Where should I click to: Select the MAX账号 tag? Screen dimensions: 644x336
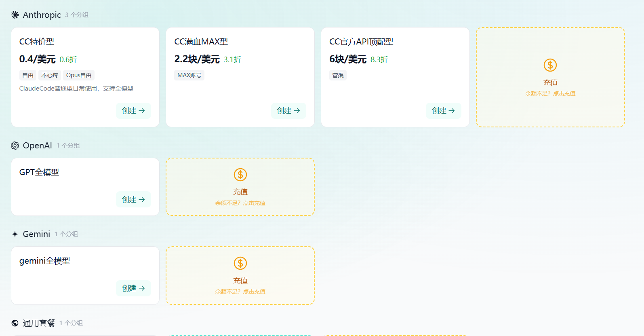189,75
